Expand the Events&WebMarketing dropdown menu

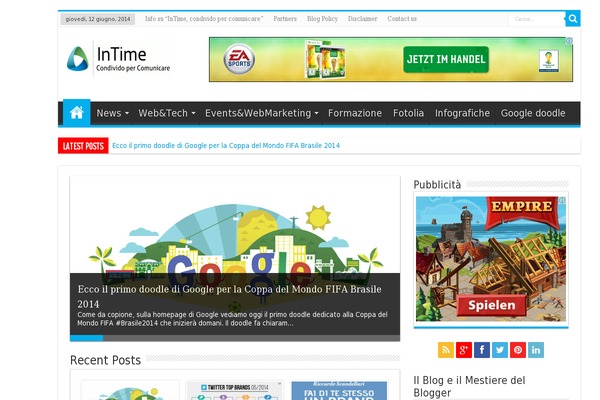pos(262,113)
